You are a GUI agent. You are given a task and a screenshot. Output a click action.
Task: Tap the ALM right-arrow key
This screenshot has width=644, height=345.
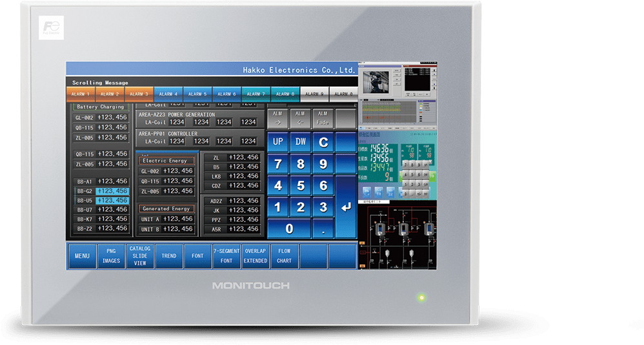tap(277, 118)
